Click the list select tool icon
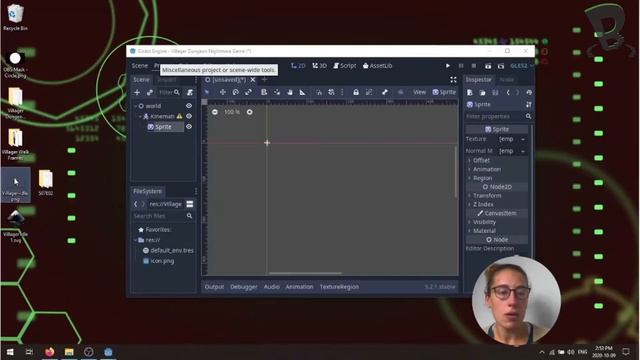Viewport: 640px width, 360px height. tap(264, 92)
